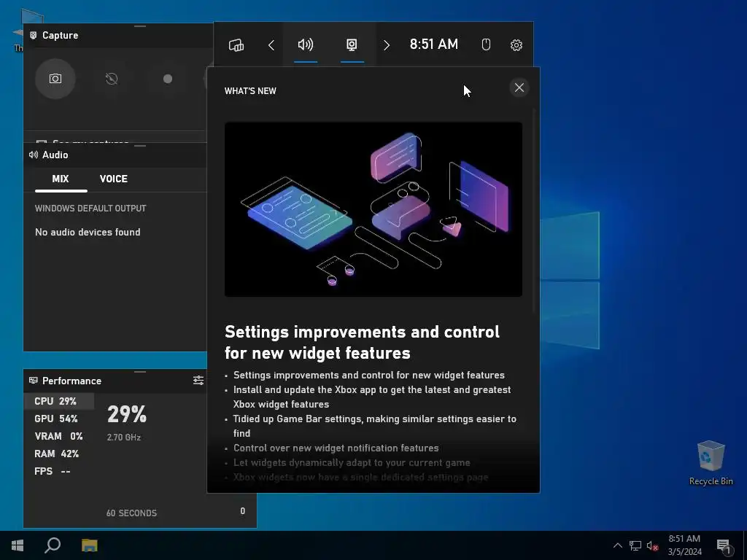Click the taskbar clock 8:51 AM 3/5/2024
Image resolution: width=747 pixels, height=560 pixels.
tap(684, 545)
